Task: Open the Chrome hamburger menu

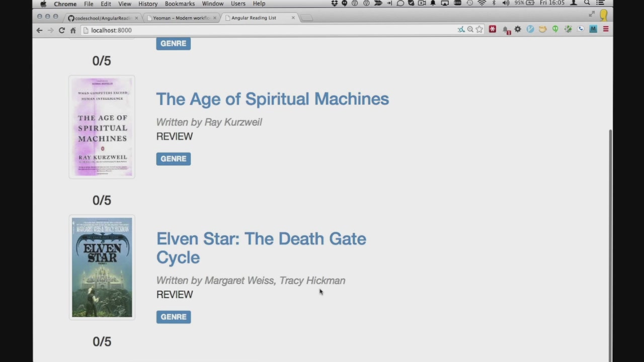Action: (606, 30)
